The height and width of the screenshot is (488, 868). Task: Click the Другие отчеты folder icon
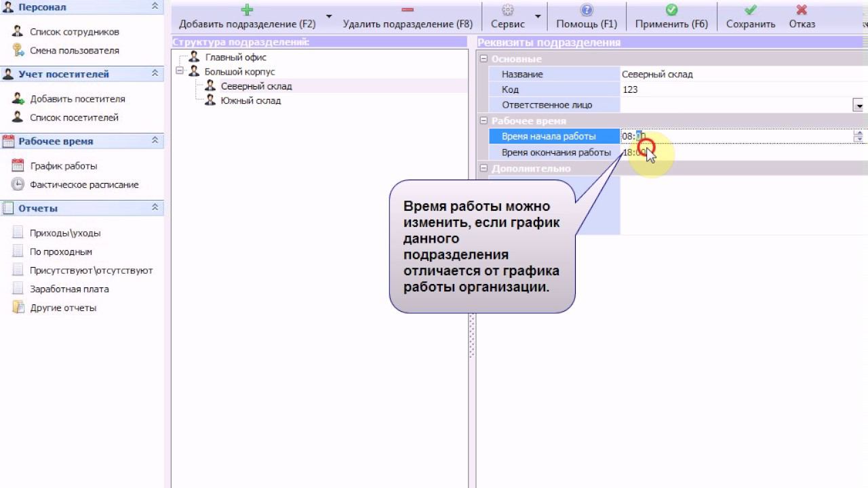pyautogui.click(x=18, y=308)
